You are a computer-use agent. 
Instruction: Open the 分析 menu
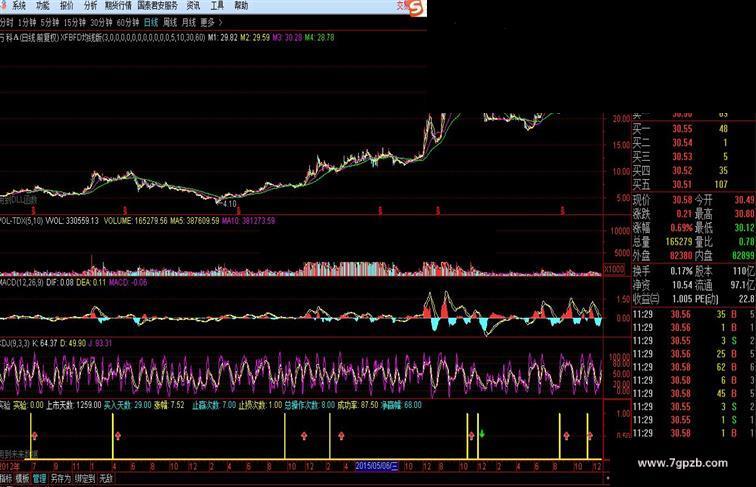[x=90, y=6]
